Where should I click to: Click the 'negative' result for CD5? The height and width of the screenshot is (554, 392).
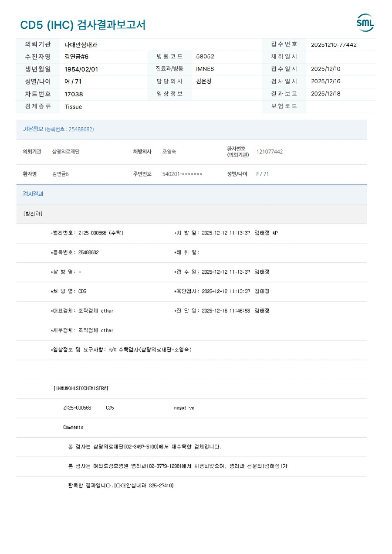pos(184,408)
